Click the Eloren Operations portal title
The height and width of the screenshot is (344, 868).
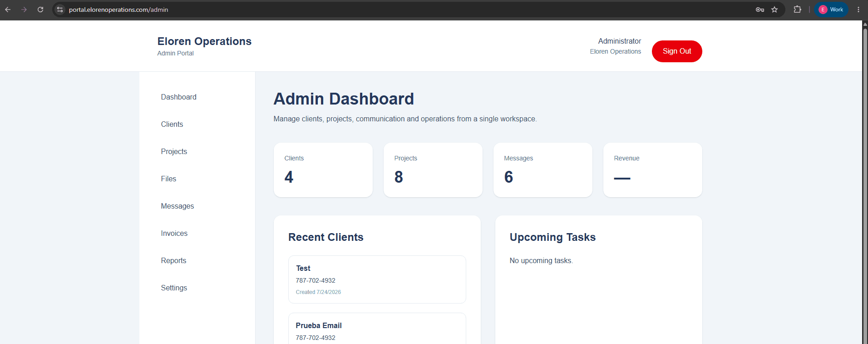(x=204, y=41)
